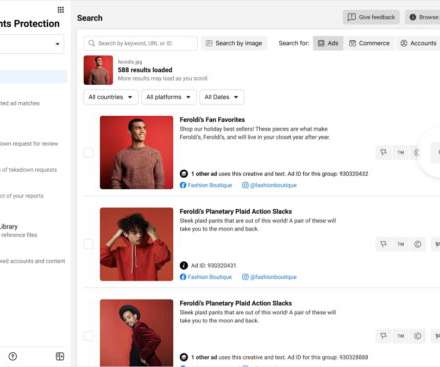Open Fashion Boutique Facebook link under Ad ID 930320431

[x=206, y=277]
